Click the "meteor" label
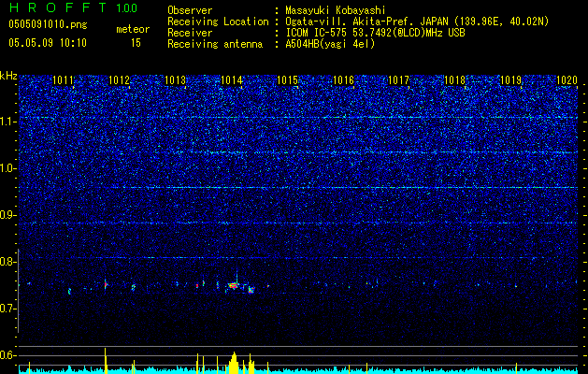This screenshot has height=374, width=588. pos(133,29)
